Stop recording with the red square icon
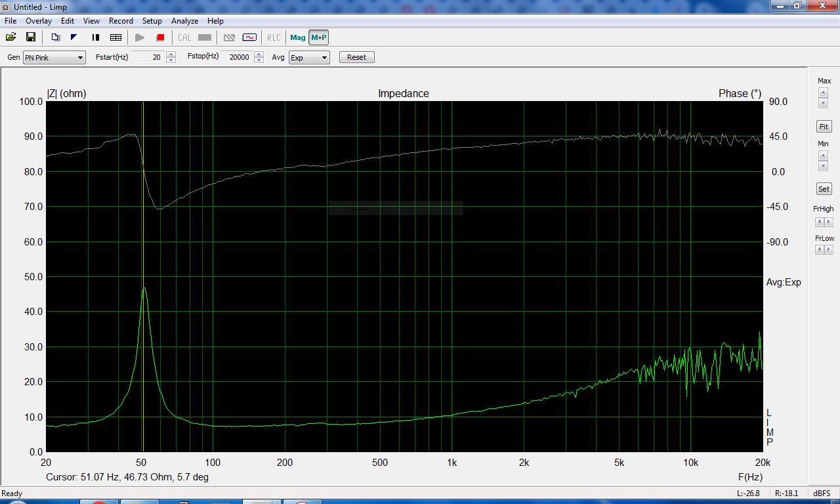Image resolution: width=840 pixels, height=504 pixels. (160, 37)
